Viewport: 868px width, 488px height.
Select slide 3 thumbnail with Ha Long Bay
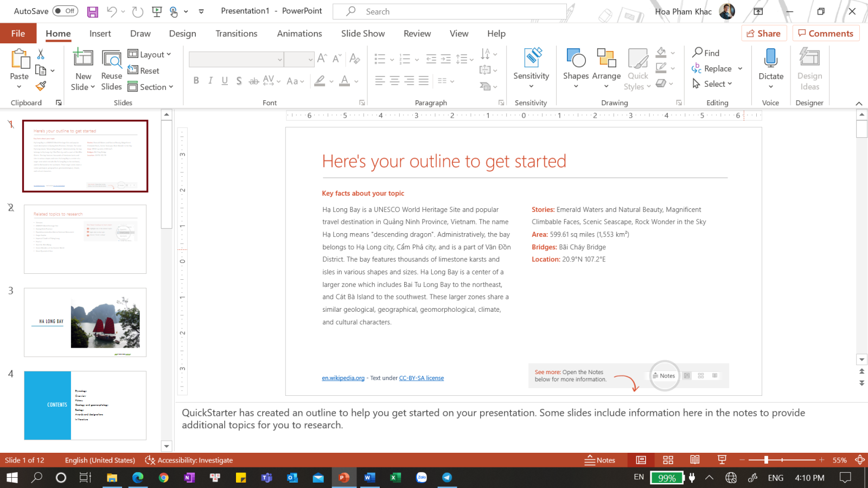85,323
